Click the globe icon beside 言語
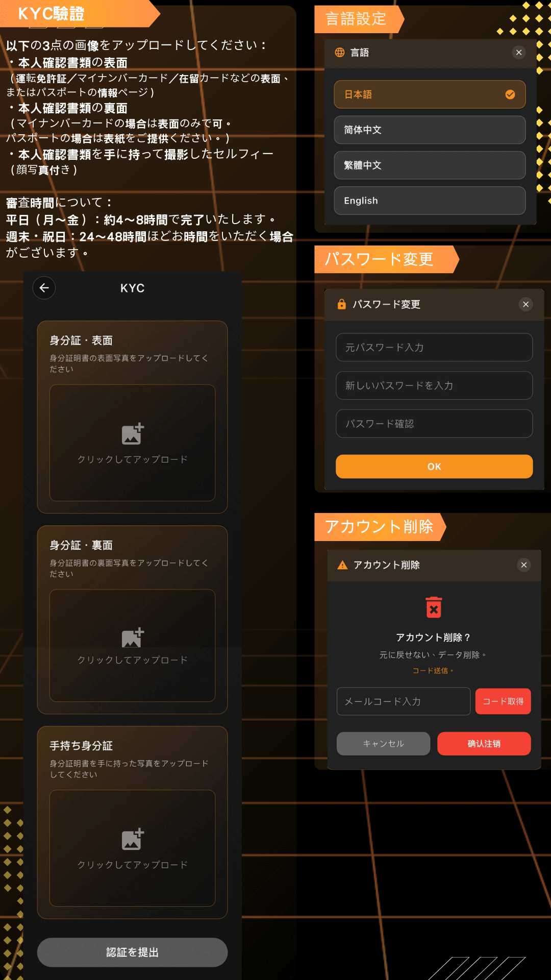 pos(340,52)
